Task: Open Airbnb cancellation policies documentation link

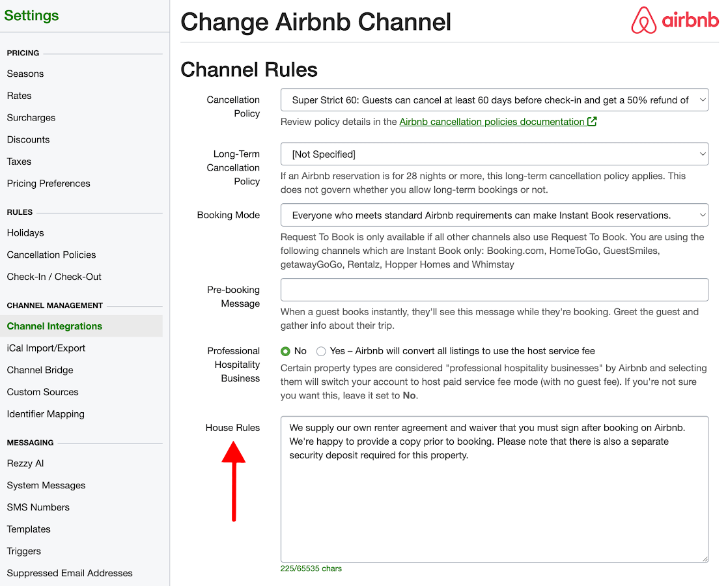Action: tap(492, 122)
